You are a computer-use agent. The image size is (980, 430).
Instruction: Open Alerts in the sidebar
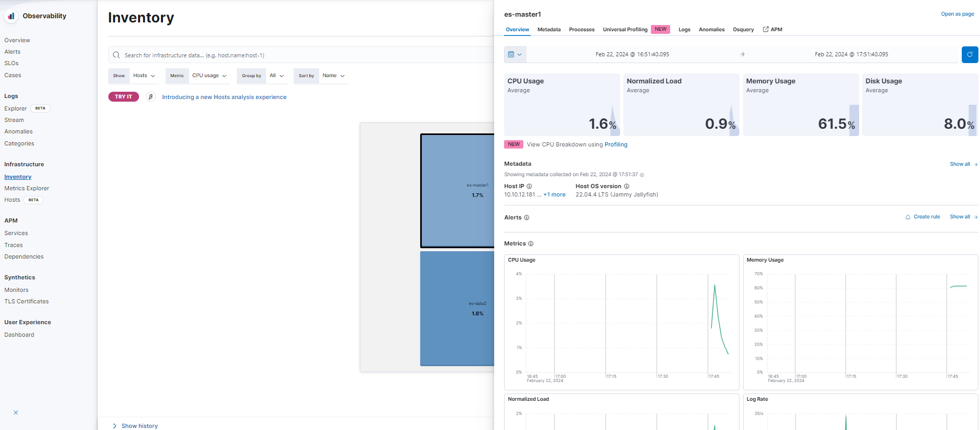coord(12,52)
